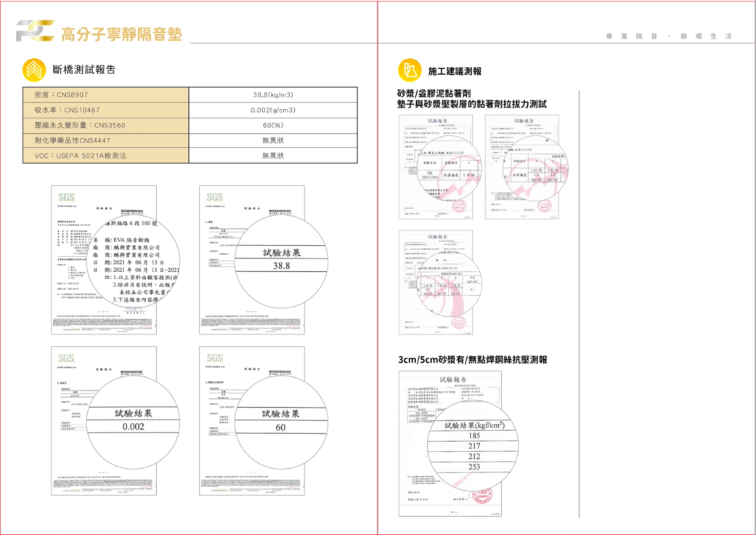The image size is (756, 535).
Task: Click the heading 斷橋測試報告
Action: pos(84,70)
